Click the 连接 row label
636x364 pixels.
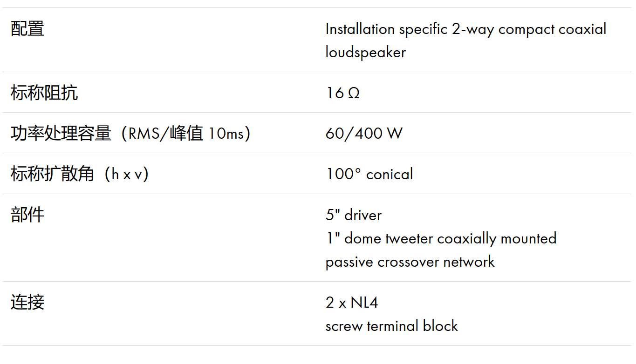tap(27, 302)
